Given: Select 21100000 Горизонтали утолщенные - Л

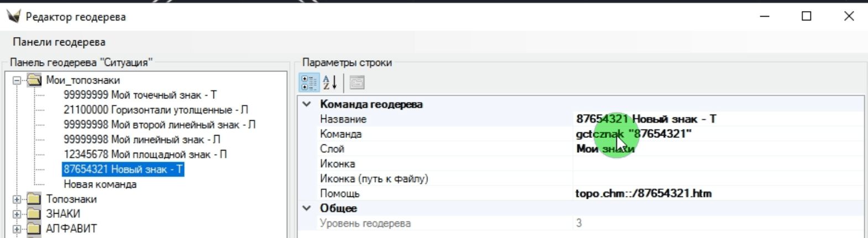Looking at the screenshot, I should point(156,110).
